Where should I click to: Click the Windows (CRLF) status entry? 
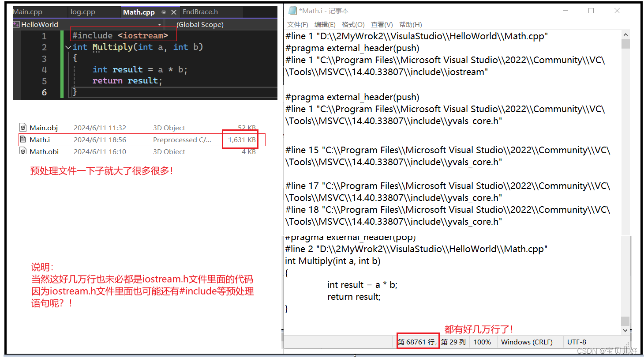(527, 342)
